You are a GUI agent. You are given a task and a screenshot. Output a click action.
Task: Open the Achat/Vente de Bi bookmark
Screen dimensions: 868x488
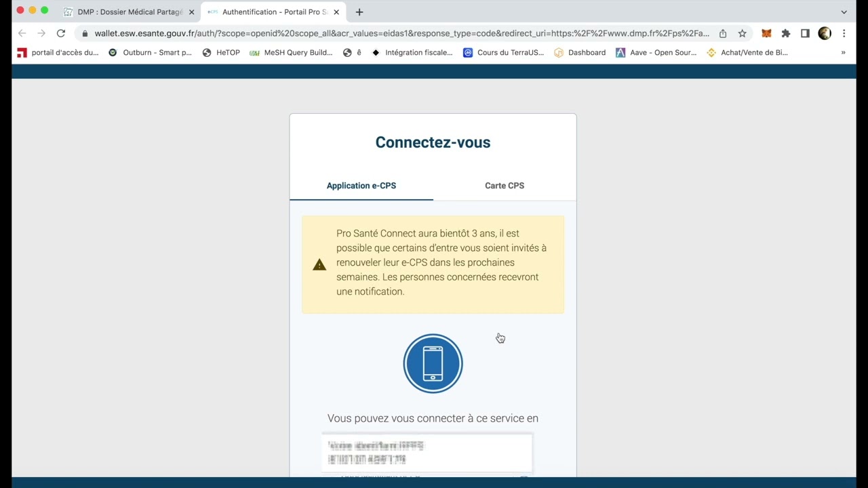[747, 52]
